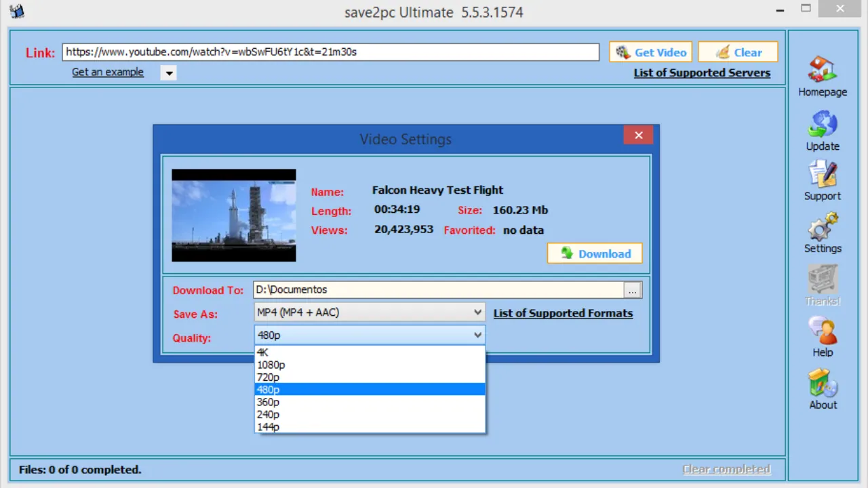Choose 720p from quality list

click(x=370, y=377)
